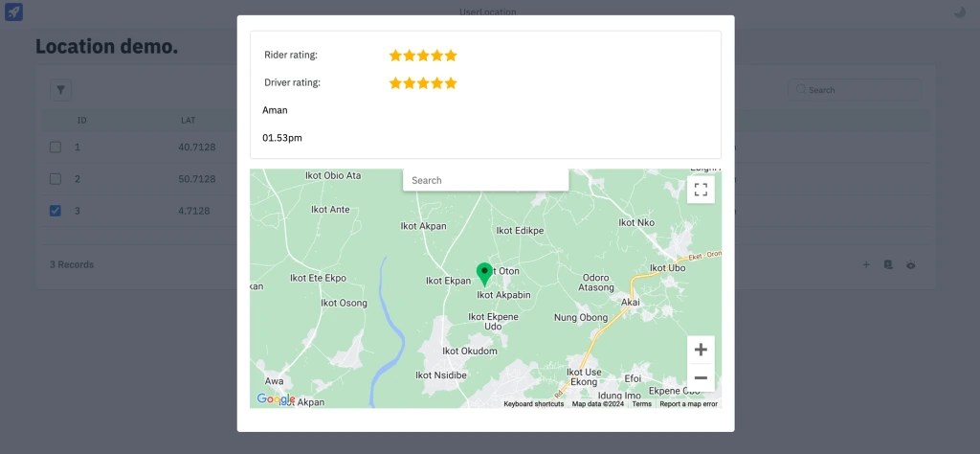Click Ikot Ete Ekpo map label
Viewport: 980px width, 454px height.
318,279
